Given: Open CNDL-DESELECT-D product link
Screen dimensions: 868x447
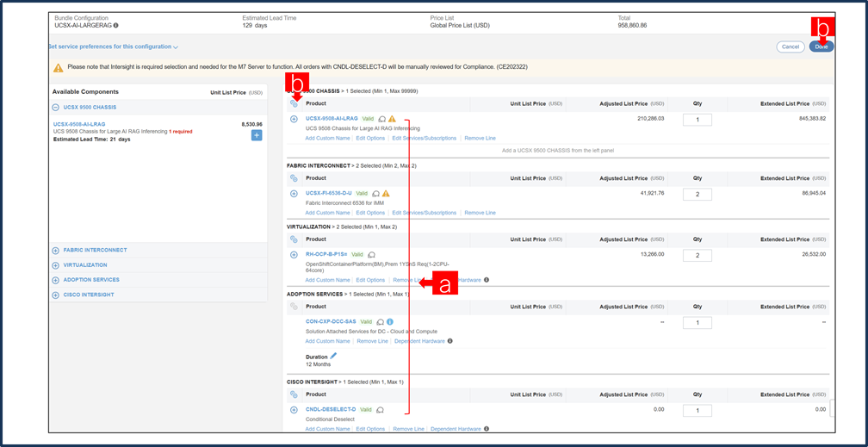Looking at the screenshot, I should click(331, 409).
